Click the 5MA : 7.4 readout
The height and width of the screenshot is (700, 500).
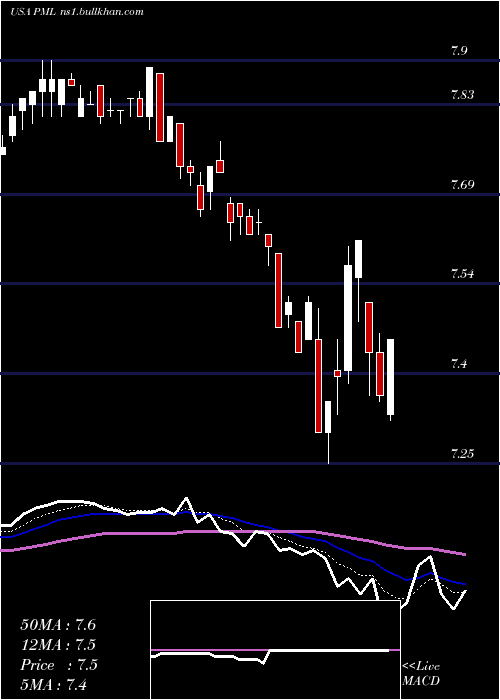pos(54,684)
